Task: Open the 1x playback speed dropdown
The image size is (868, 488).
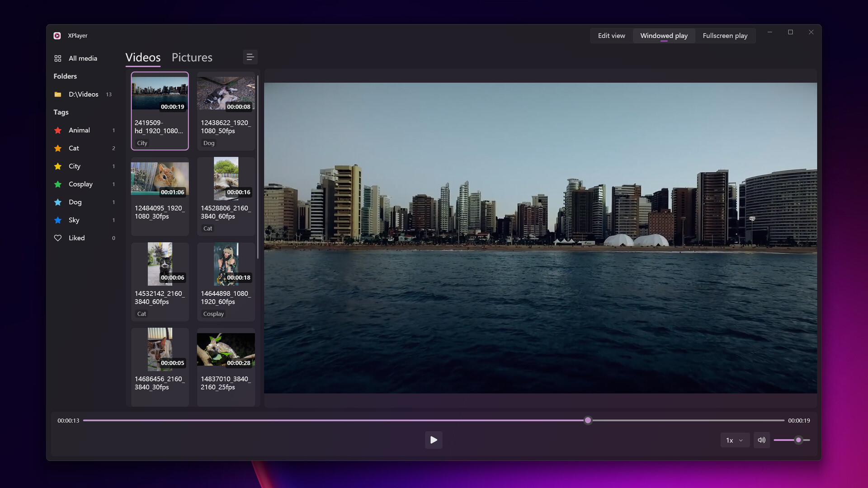Action: [x=734, y=440]
